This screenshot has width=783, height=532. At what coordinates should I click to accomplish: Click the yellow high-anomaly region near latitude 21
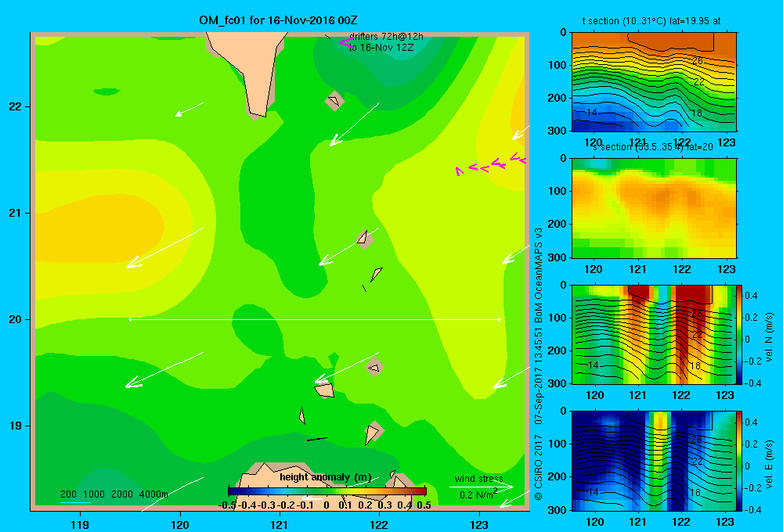click(x=100, y=229)
